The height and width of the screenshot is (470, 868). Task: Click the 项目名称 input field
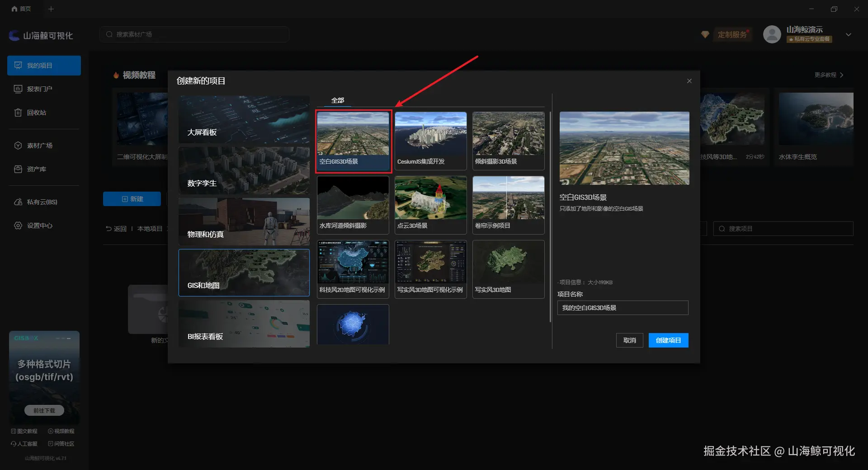coord(623,308)
